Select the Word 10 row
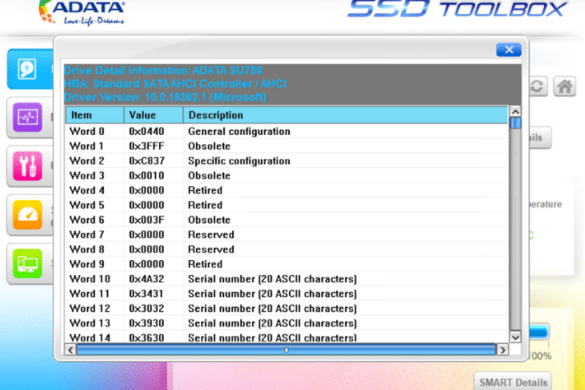The image size is (585, 390). [287, 279]
